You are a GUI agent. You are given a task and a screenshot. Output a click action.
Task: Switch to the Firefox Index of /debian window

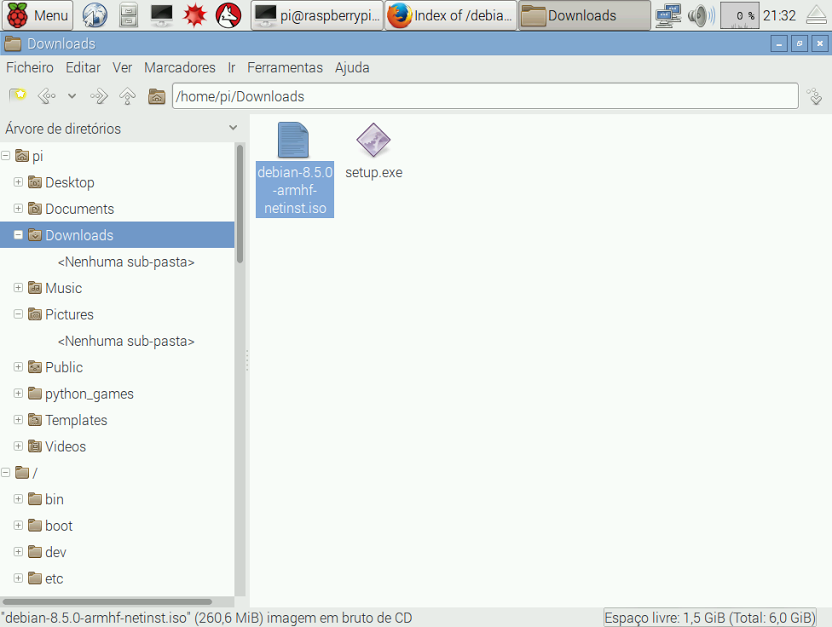point(450,15)
